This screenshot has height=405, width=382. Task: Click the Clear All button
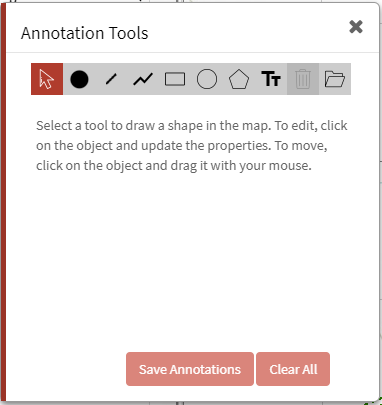tap(293, 369)
